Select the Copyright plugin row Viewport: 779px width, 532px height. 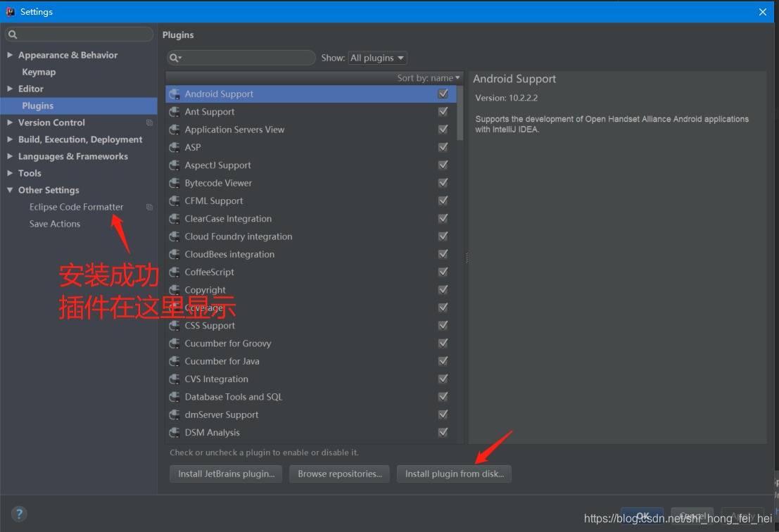coord(310,290)
